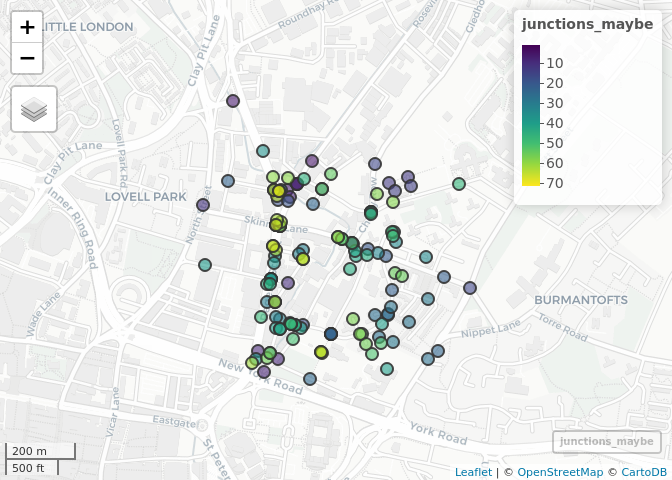Open the Leaflet attribution link

(473, 472)
